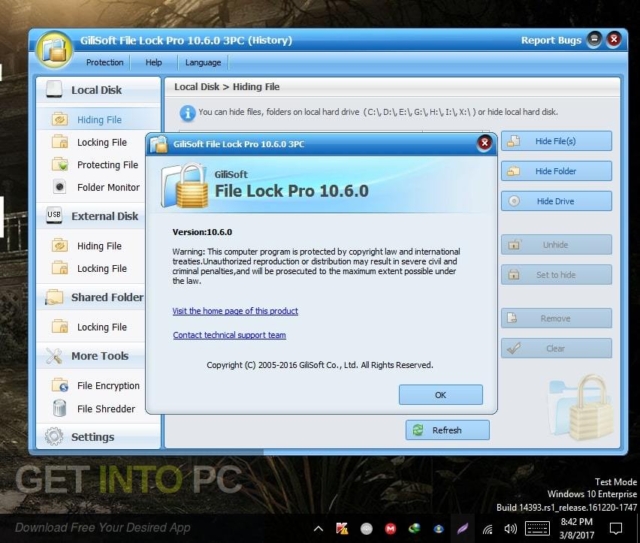Image resolution: width=640 pixels, height=543 pixels.
Task: Open the Settings section
Action: pos(93,437)
